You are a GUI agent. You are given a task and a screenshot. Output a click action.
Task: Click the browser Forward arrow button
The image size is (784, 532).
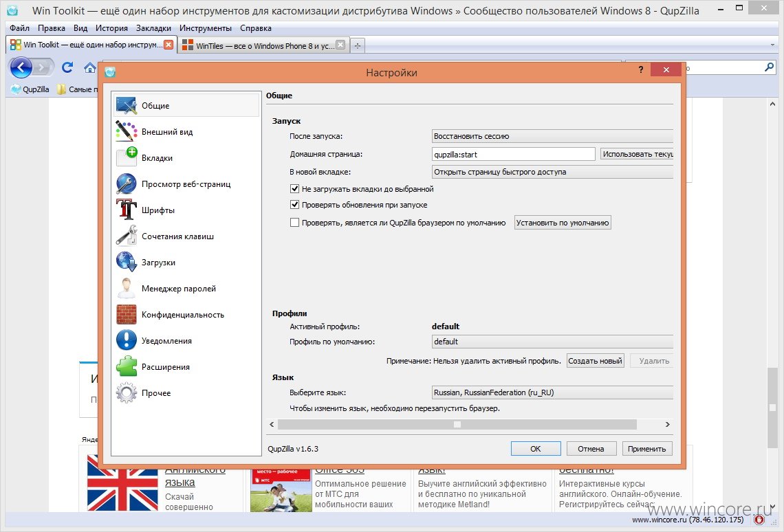[43, 67]
